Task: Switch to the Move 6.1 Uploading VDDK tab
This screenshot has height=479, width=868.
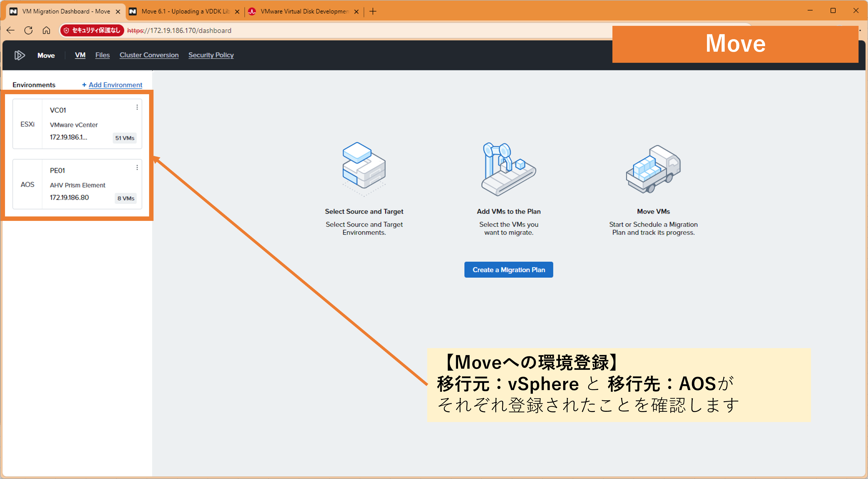Action: pos(185,11)
